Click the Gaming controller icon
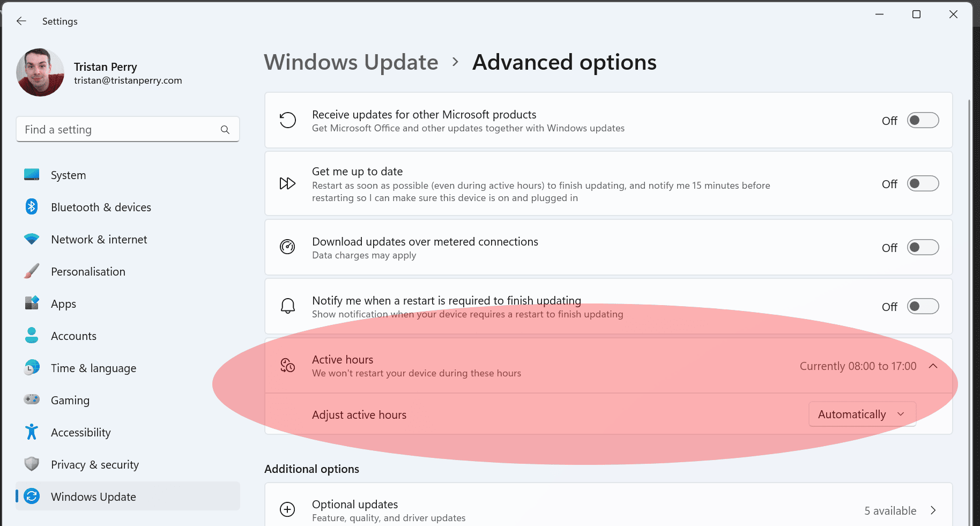Viewport: 980px width, 526px height. point(32,399)
